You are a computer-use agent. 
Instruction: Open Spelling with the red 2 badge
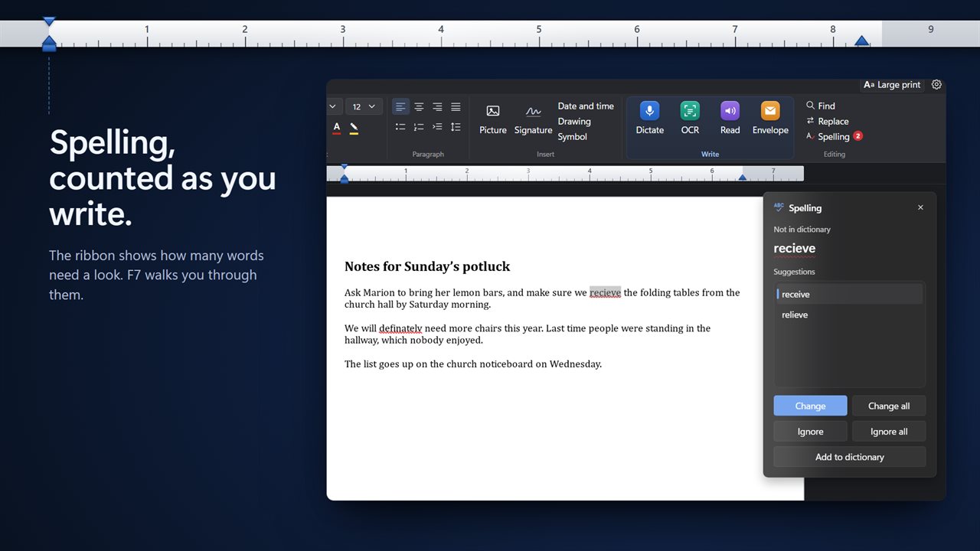click(x=835, y=136)
